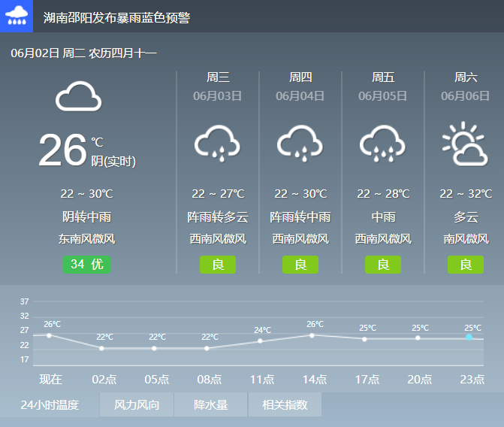
Task: Click the 多云 forecast text for 周六
Action: pyautogui.click(x=466, y=217)
